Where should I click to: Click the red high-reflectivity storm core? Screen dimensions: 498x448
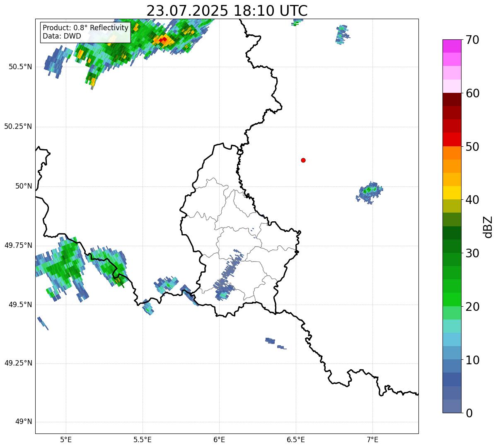pyautogui.click(x=164, y=40)
